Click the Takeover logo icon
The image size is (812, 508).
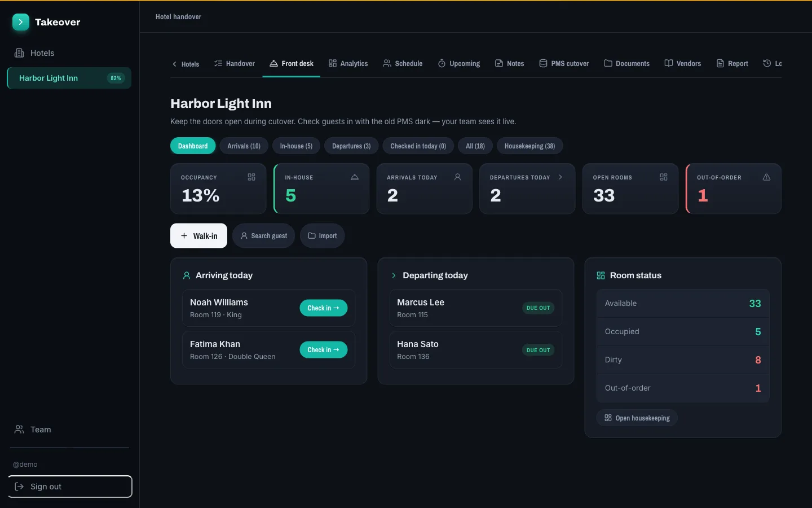click(x=21, y=22)
